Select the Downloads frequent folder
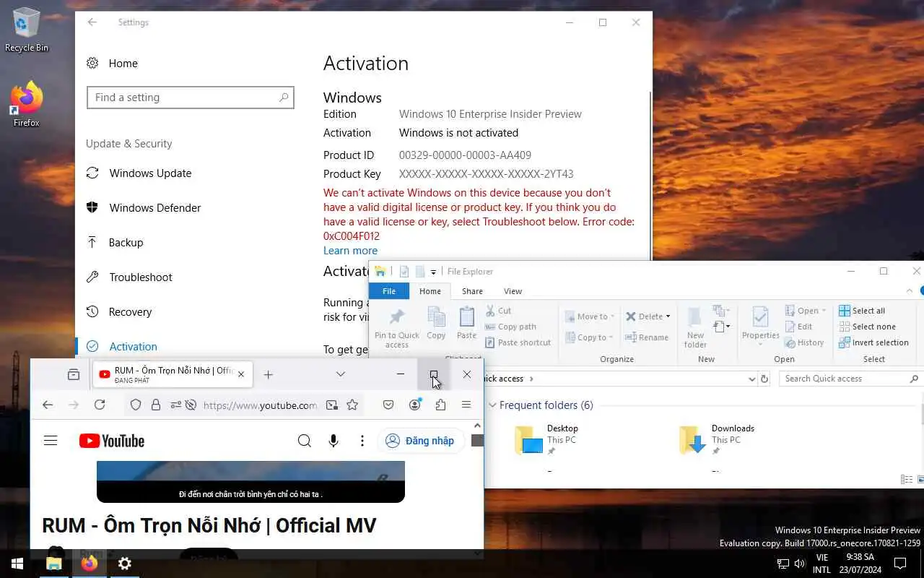Image resolution: width=924 pixels, height=578 pixels. 718,439
